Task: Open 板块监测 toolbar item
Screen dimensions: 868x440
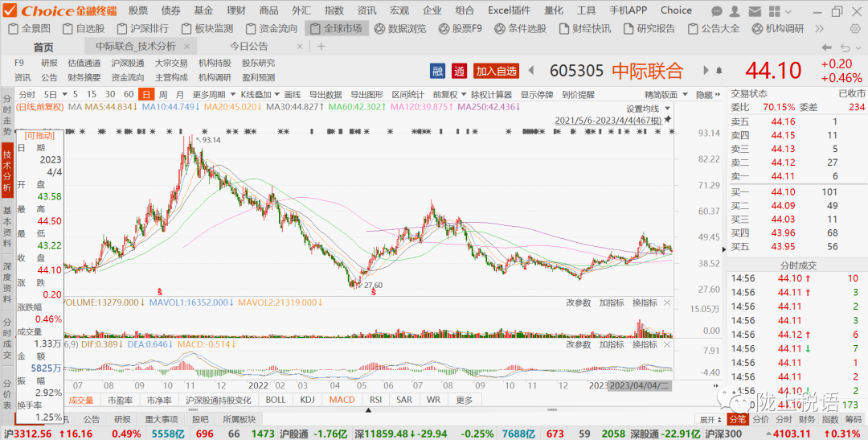Action: click(x=207, y=29)
